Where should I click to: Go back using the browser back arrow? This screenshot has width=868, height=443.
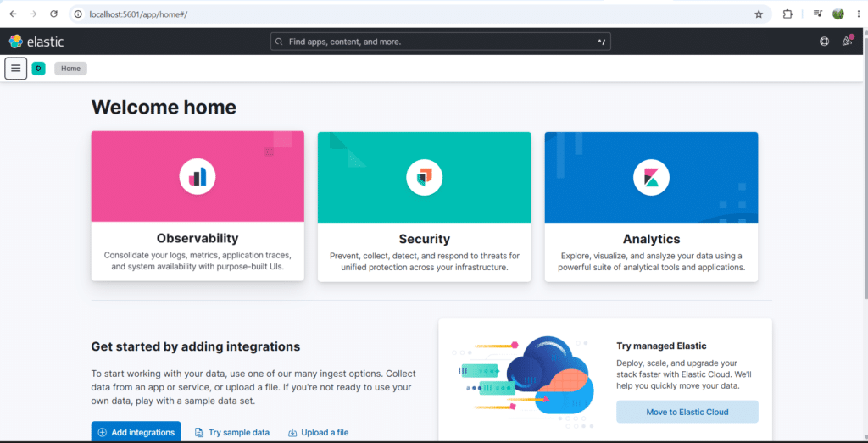pyautogui.click(x=14, y=14)
